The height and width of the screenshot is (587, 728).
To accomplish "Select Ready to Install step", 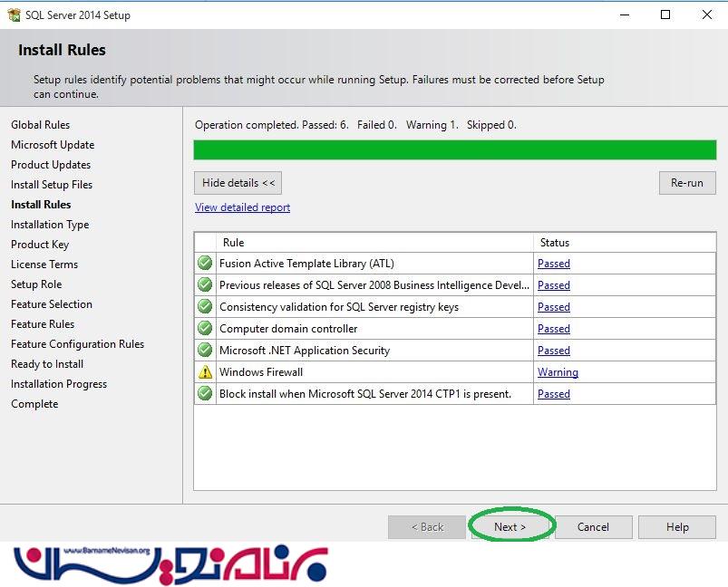I will point(47,364).
